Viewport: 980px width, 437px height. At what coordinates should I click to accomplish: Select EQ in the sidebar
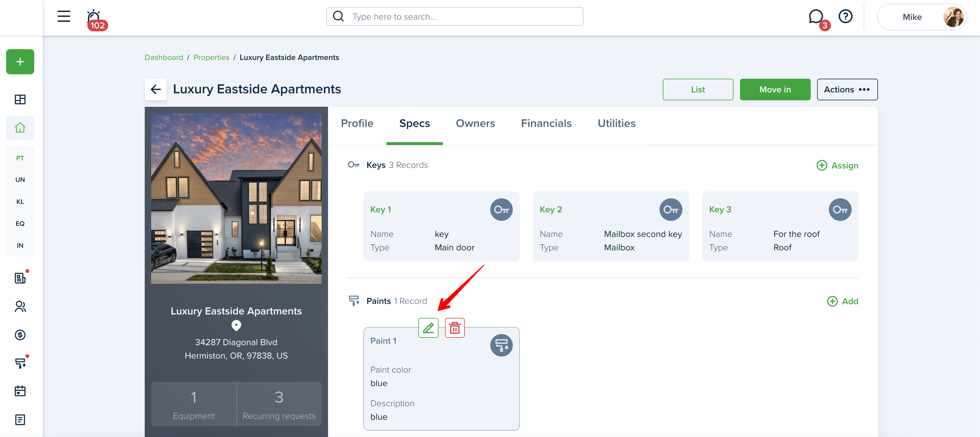[x=20, y=223]
